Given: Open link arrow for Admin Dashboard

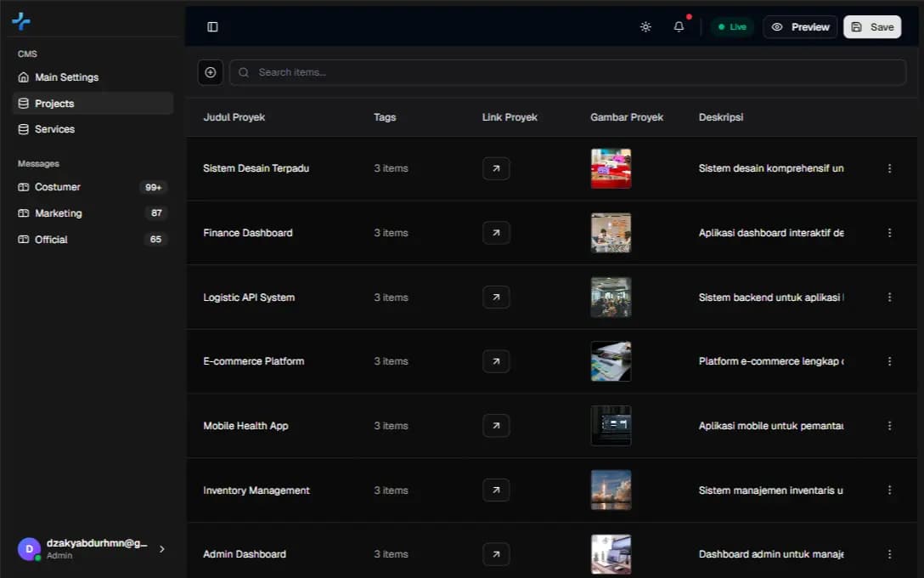Looking at the screenshot, I should (x=496, y=554).
